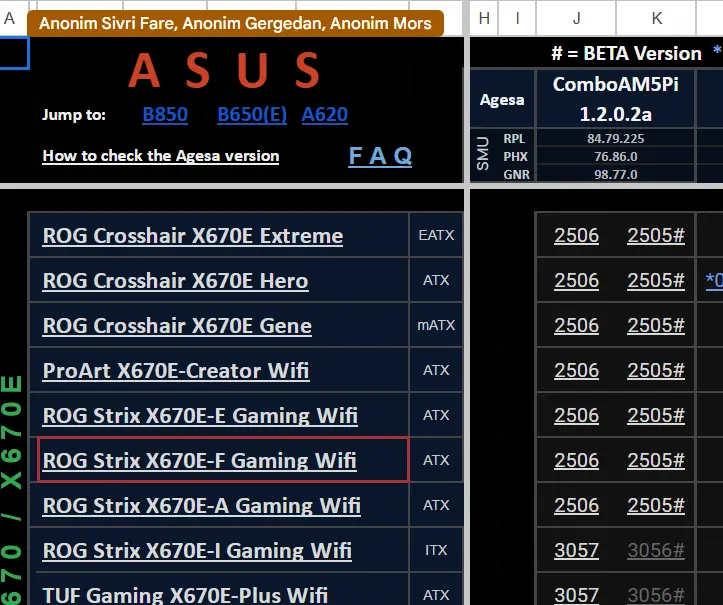Open ROG Crosshair X670E Gene link
Screen dimensions: 723x605
[x=177, y=326]
